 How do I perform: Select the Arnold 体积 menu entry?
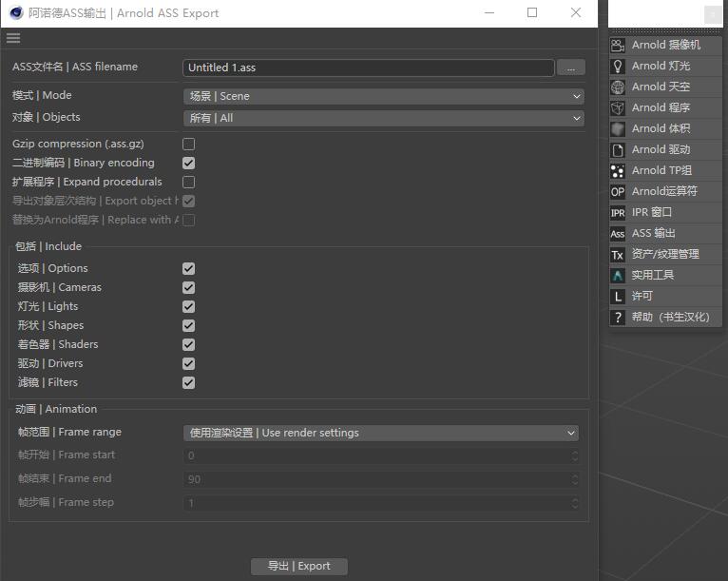[x=665, y=128]
